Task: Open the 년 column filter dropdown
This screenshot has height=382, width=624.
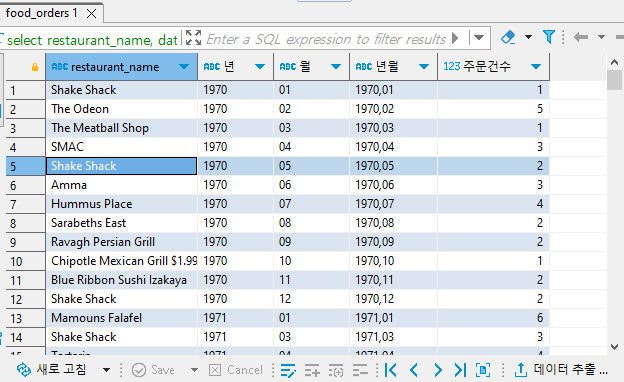Action: click(260, 66)
